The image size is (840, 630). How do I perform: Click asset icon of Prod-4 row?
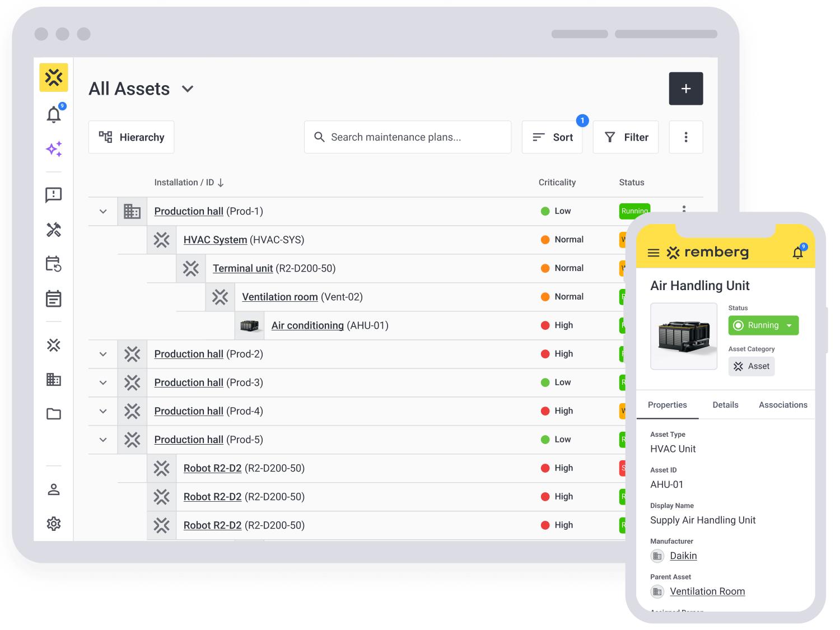coord(132,411)
